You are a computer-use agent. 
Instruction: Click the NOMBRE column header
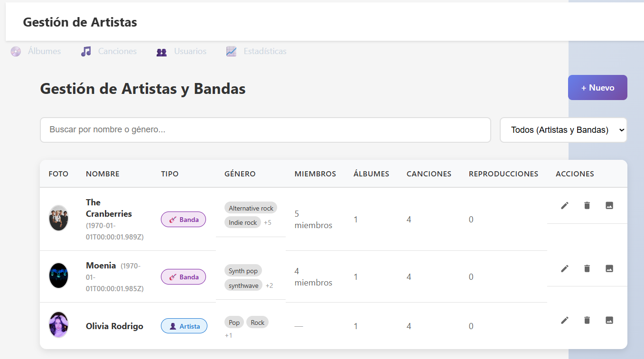103,174
